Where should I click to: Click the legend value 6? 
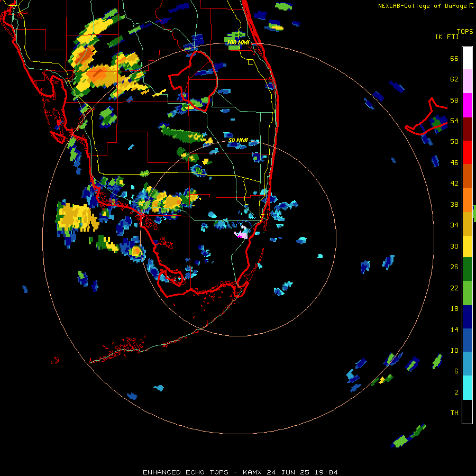click(x=456, y=371)
